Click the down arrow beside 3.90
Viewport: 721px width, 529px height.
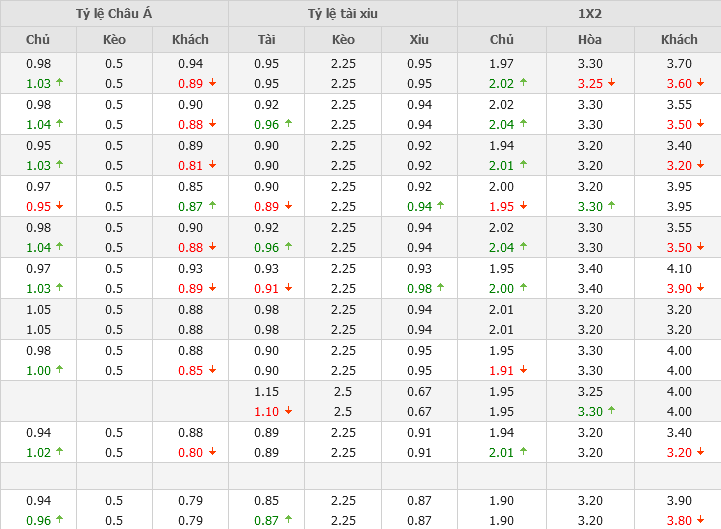pos(702,288)
